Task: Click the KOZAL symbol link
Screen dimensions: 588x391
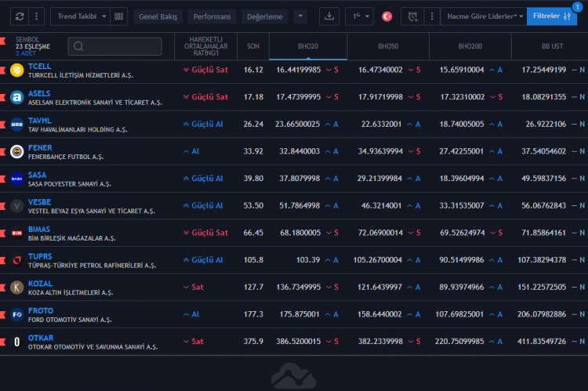Action: point(40,284)
